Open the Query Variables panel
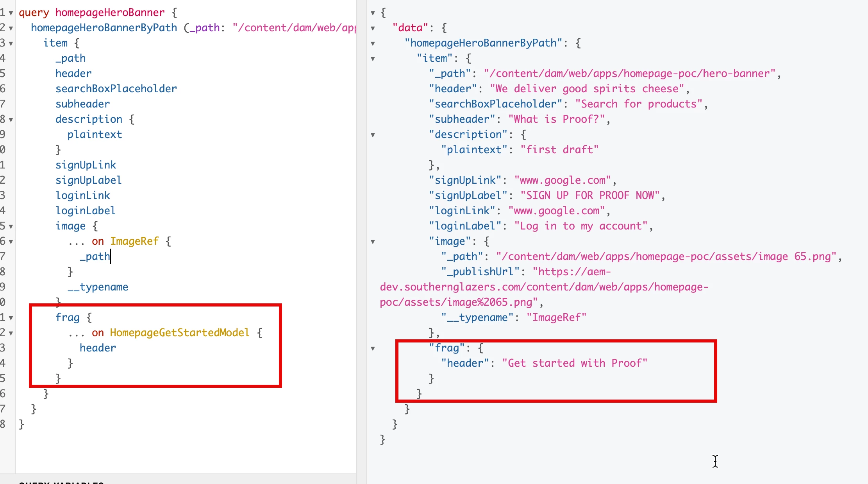The image size is (868, 484). coord(61,482)
